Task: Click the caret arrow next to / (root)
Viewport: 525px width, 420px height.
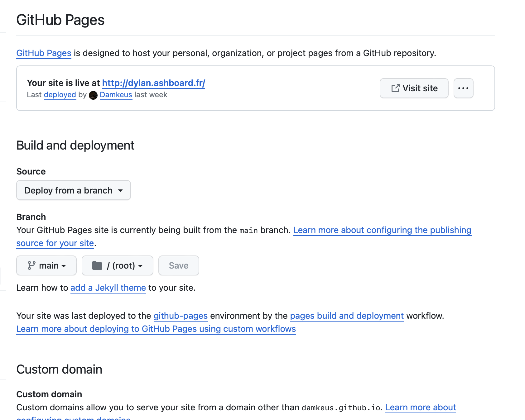Action: pos(140,266)
